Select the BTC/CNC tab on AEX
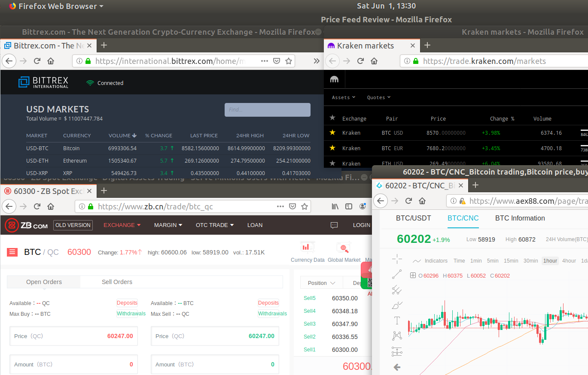 point(463,218)
